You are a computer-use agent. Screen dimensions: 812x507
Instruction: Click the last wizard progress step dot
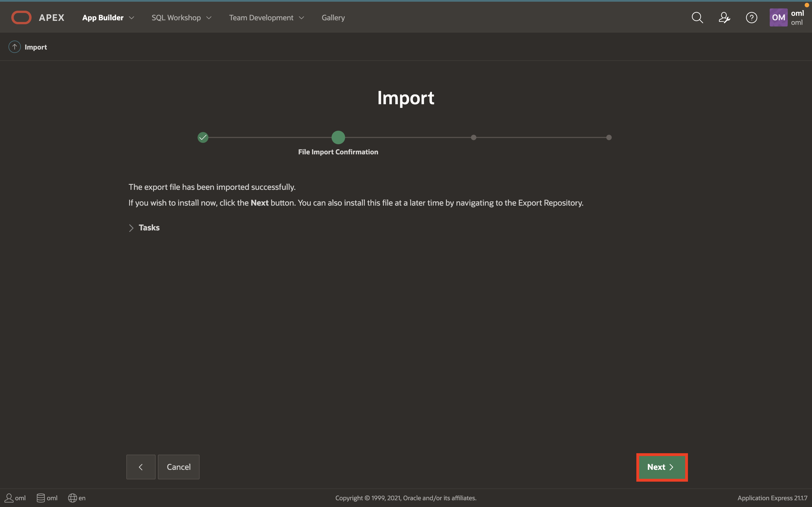coord(609,137)
